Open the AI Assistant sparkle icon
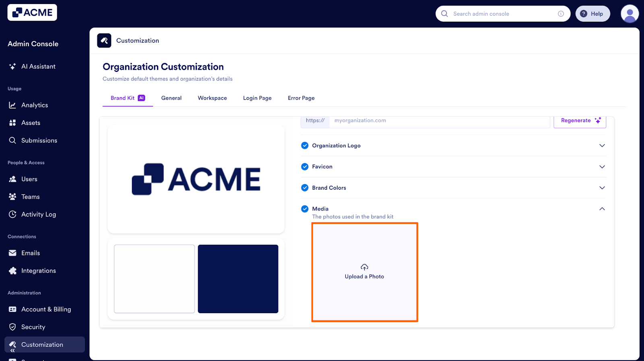Image resolution: width=644 pixels, height=361 pixels. 12,66
